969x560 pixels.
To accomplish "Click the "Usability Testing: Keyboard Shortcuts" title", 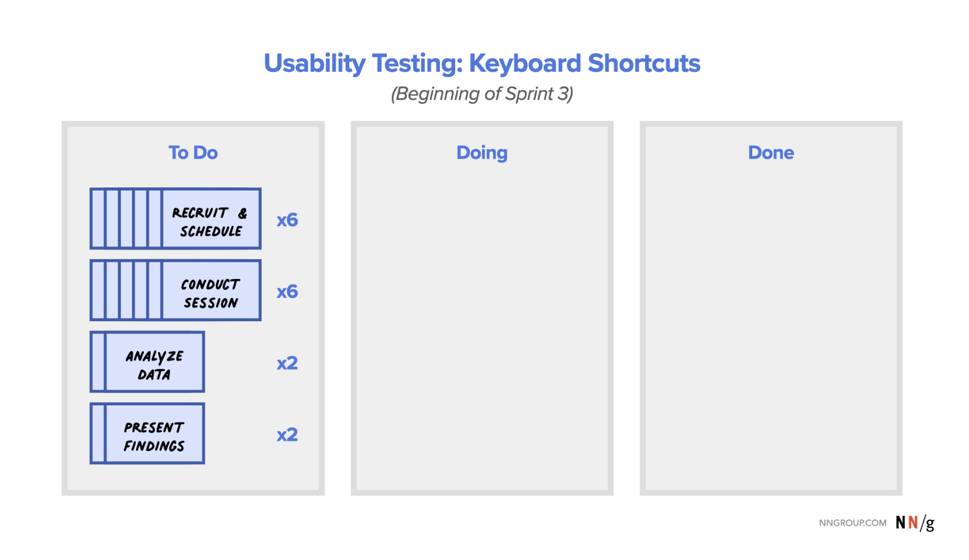I will click(x=482, y=63).
